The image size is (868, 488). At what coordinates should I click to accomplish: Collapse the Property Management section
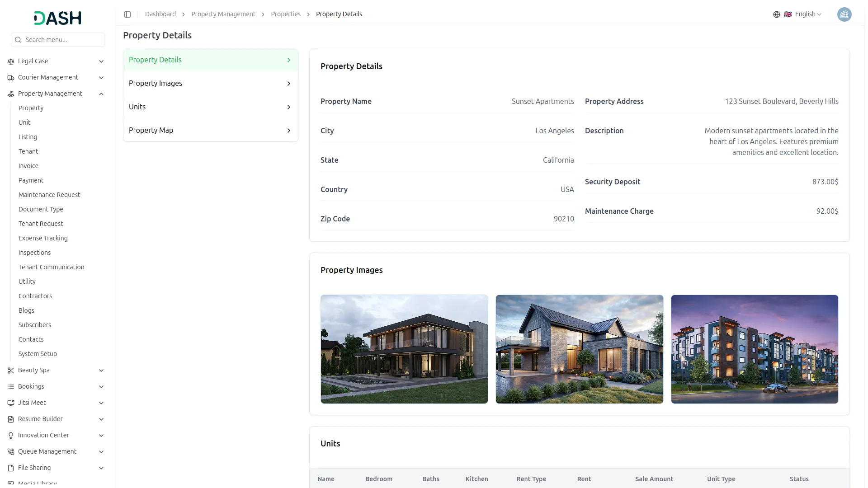pos(101,94)
